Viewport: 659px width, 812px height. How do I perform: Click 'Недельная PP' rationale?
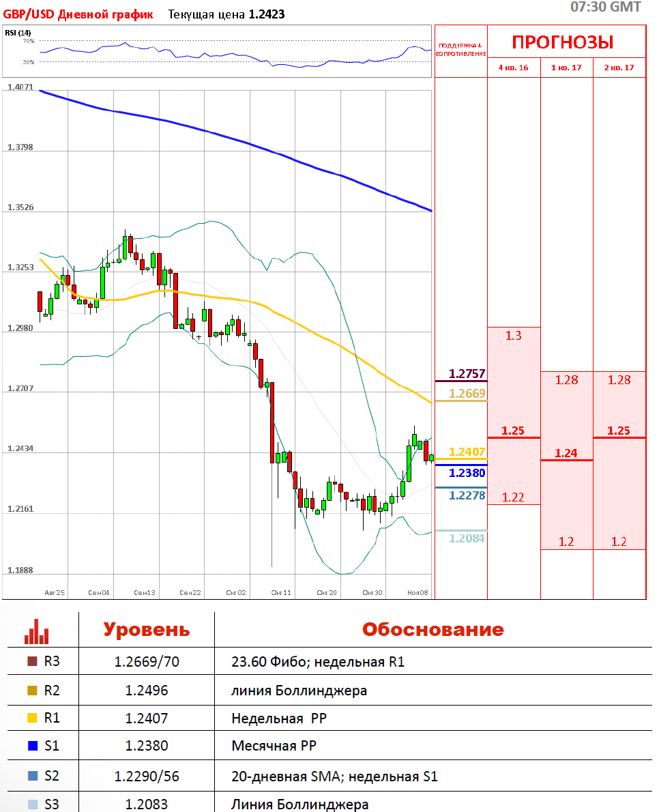point(279,719)
